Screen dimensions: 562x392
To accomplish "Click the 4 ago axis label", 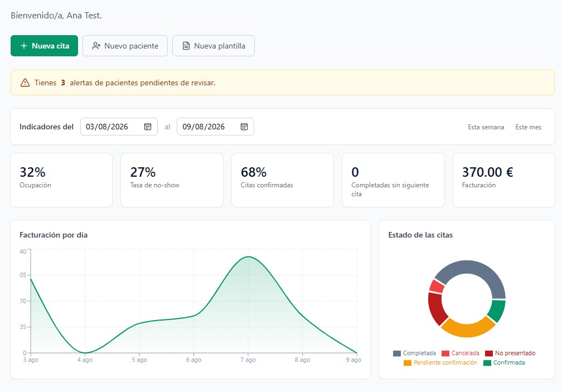I will [85, 360].
